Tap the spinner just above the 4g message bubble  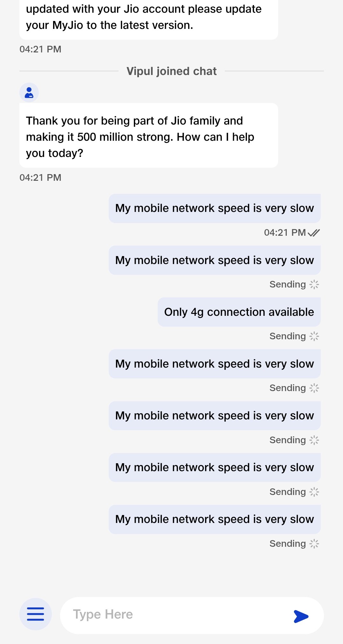click(x=314, y=284)
